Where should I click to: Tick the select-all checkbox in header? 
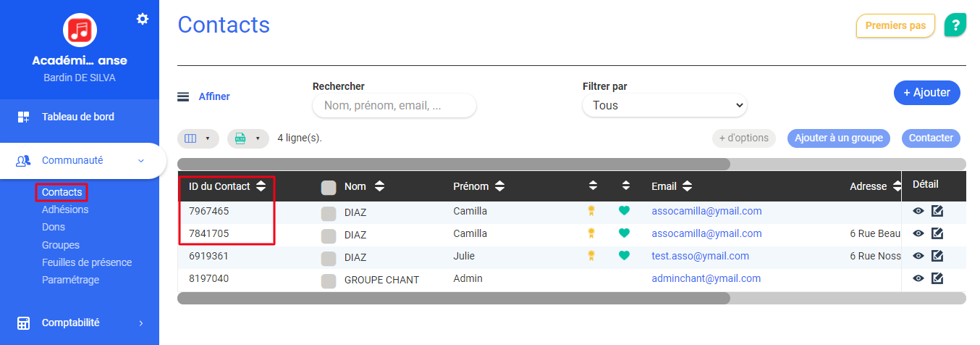[329, 188]
